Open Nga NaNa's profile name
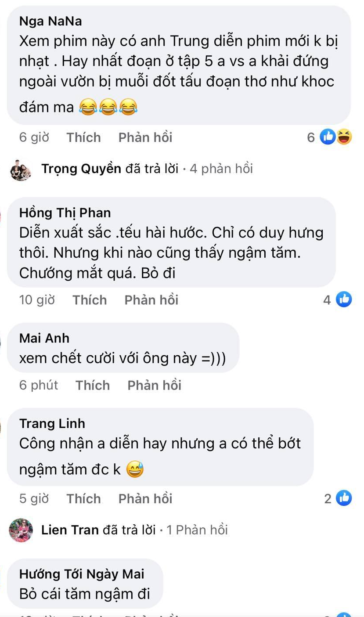The height and width of the screenshot is (617, 364). (x=50, y=21)
